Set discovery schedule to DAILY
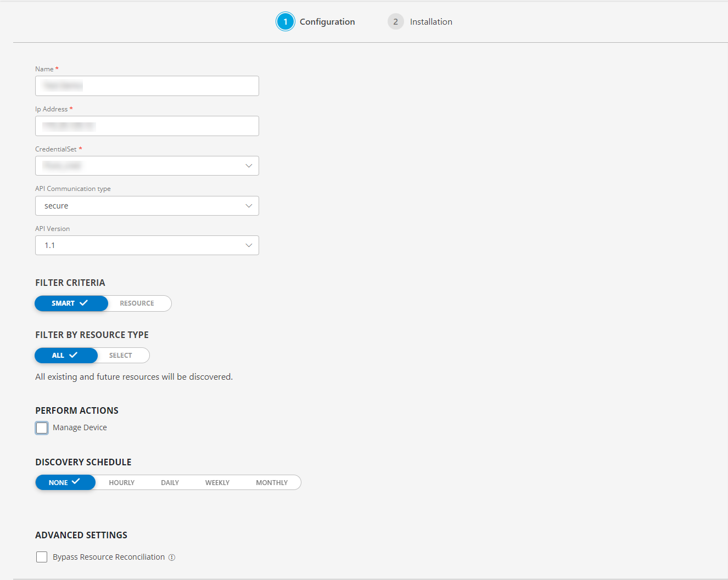728x580 pixels. click(x=170, y=483)
